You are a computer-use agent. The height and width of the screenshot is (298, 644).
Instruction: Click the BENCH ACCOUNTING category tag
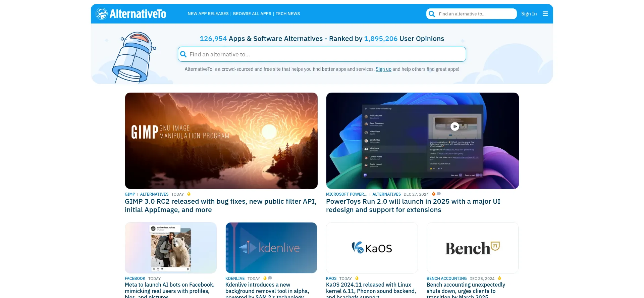446,279
